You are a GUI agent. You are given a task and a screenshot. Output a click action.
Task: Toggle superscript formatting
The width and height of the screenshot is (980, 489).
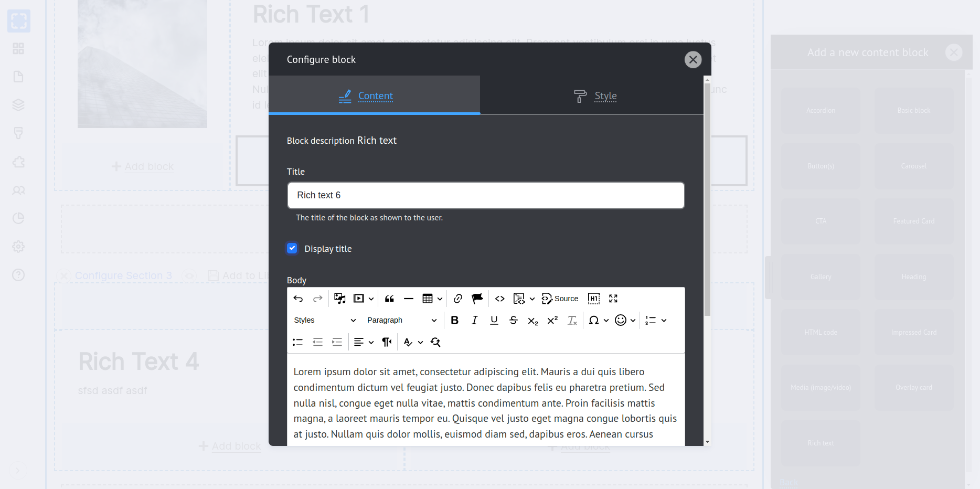click(x=552, y=320)
